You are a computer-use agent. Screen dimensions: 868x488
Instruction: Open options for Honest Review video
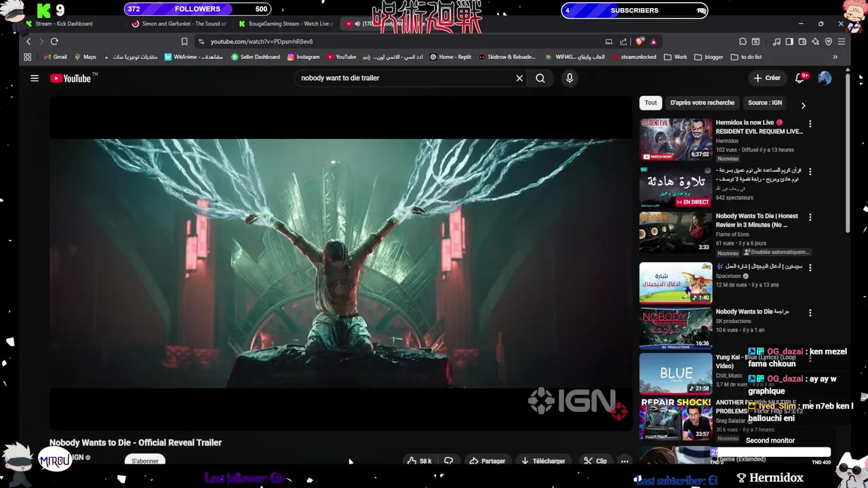pos(810,218)
